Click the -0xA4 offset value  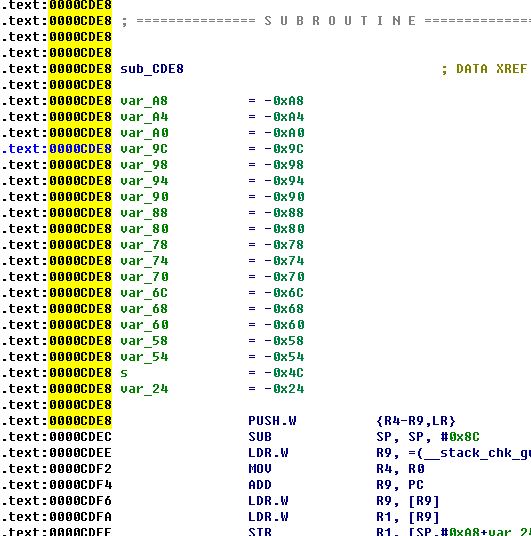(284, 117)
